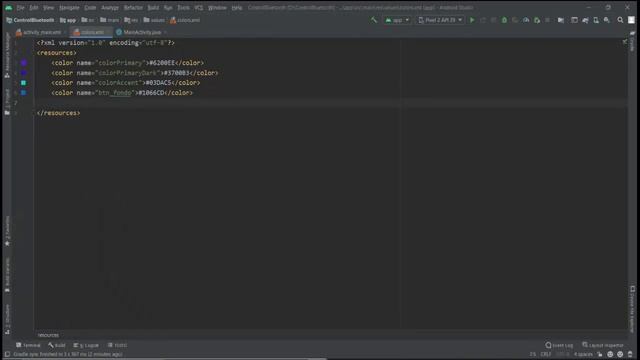This screenshot has width=640, height=360.
Task: Open the Edit menu
Action: tap(34, 8)
